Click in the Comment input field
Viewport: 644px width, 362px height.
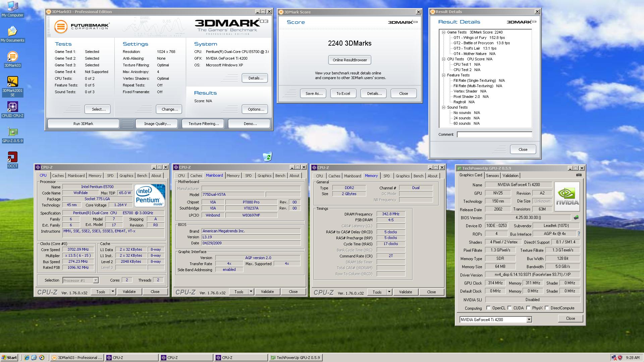(x=494, y=134)
